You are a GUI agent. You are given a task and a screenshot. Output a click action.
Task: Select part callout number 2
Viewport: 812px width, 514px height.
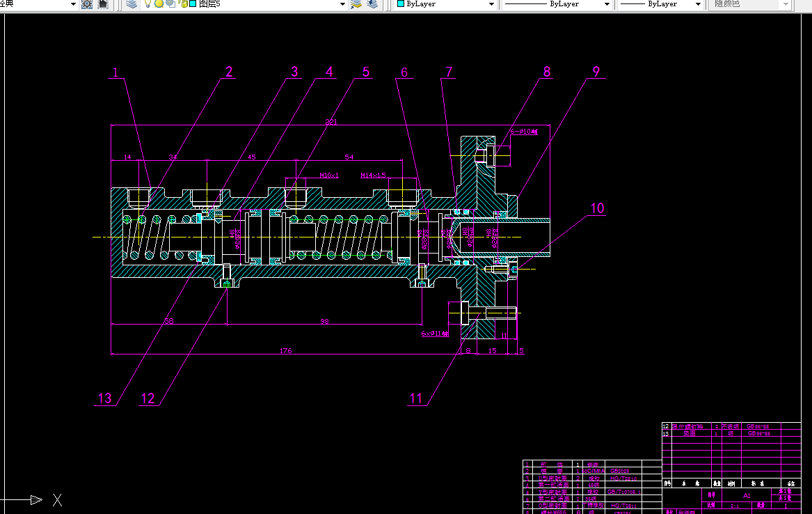pyautogui.click(x=229, y=72)
